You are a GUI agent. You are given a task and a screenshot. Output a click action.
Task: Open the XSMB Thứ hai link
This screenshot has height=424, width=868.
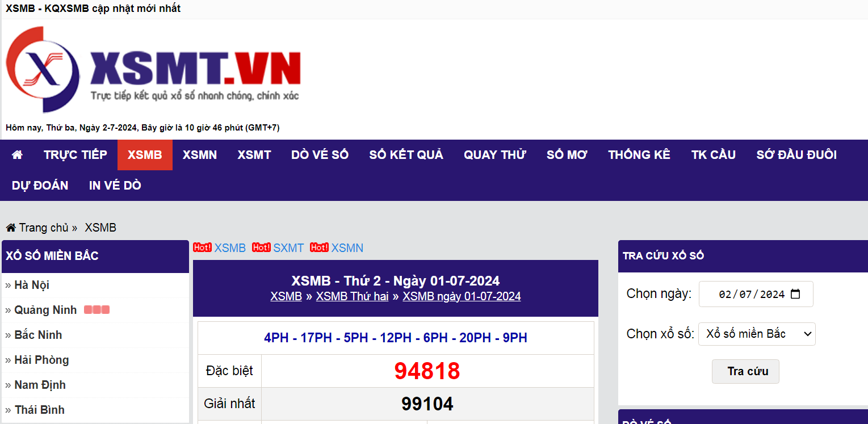352,296
